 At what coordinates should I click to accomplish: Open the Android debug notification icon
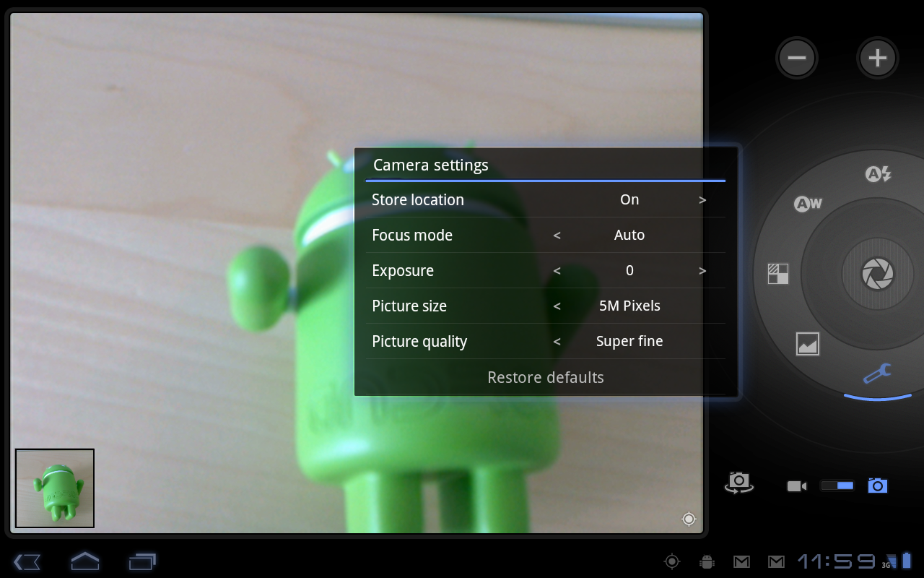[x=707, y=562]
